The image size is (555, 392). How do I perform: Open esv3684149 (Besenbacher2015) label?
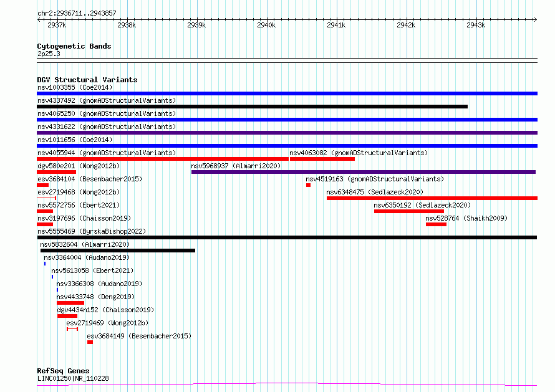pos(139,336)
